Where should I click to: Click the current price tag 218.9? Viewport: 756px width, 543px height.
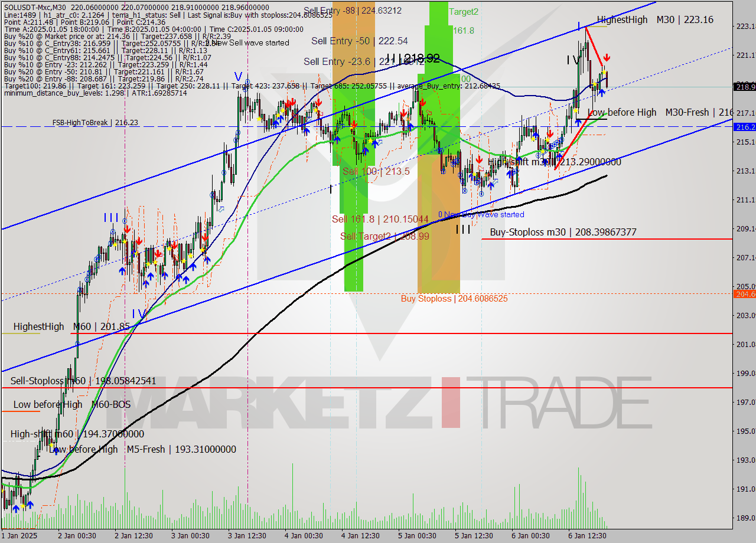coord(744,87)
